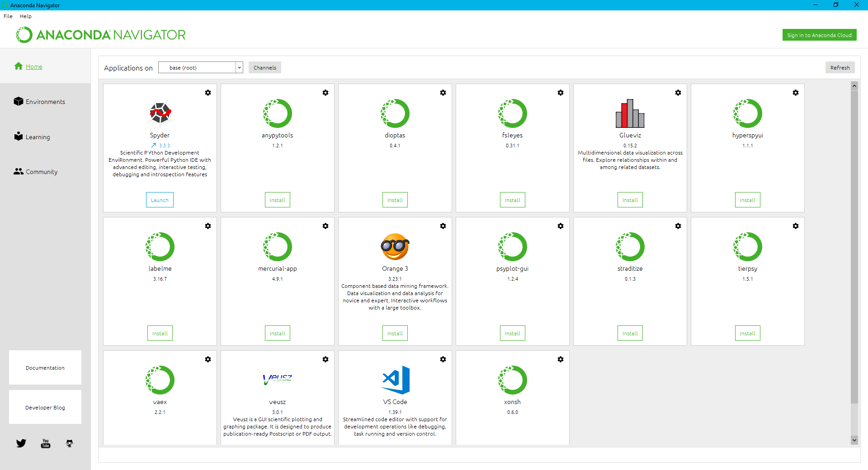Click the Glueviz bar chart logo
Image resolution: width=868 pixels, height=470 pixels.
point(630,113)
